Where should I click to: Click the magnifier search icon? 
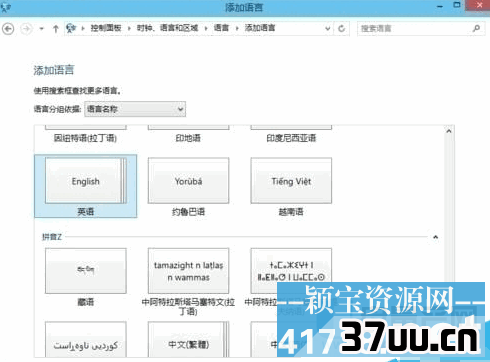477,29
